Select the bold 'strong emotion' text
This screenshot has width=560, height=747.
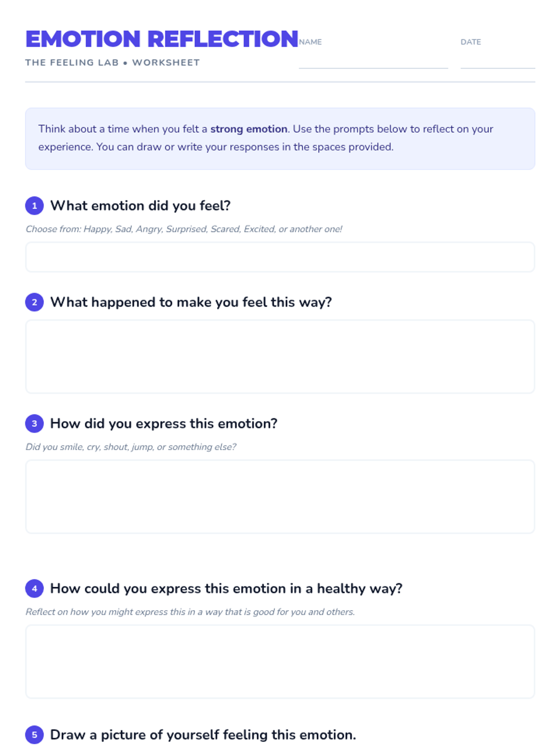tap(249, 129)
